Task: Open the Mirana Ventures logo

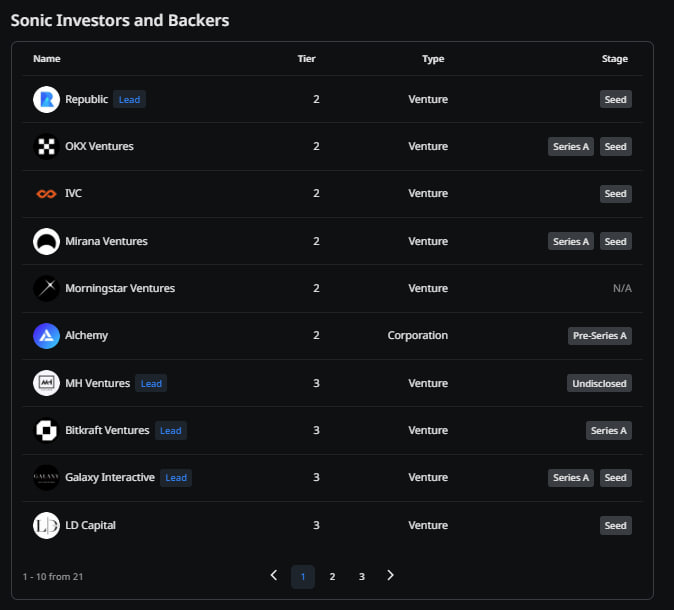Action: click(46, 241)
